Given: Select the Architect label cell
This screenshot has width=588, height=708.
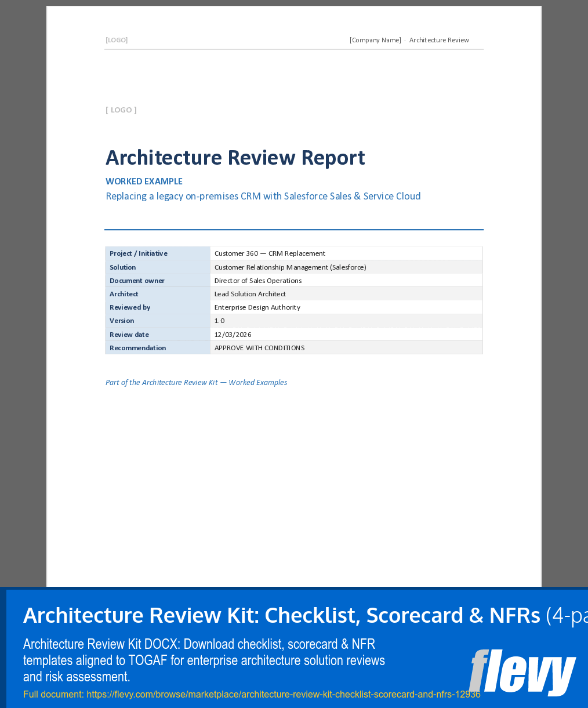Looking at the screenshot, I should coord(158,294).
